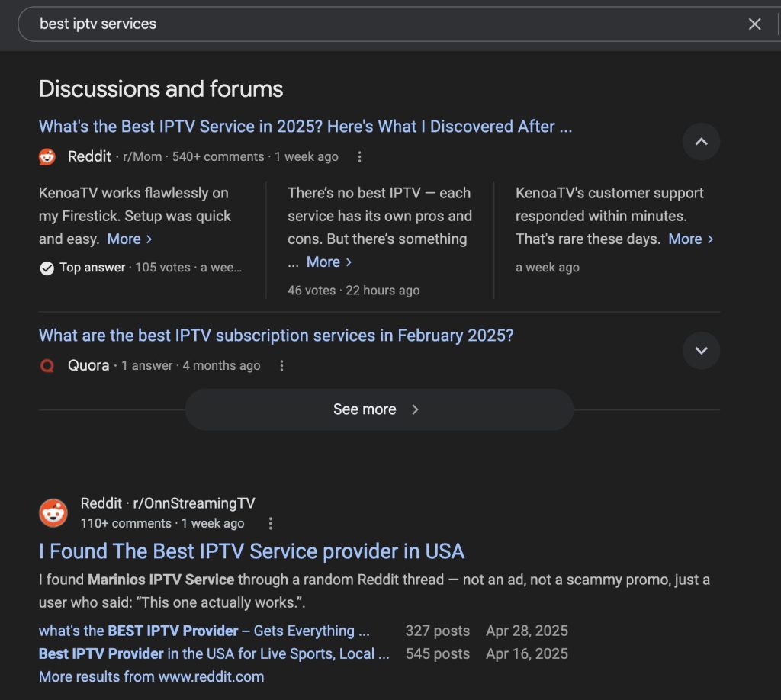Screen dimensions: 781x700
Task: Click More on the customer support answer
Action: (x=686, y=239)
